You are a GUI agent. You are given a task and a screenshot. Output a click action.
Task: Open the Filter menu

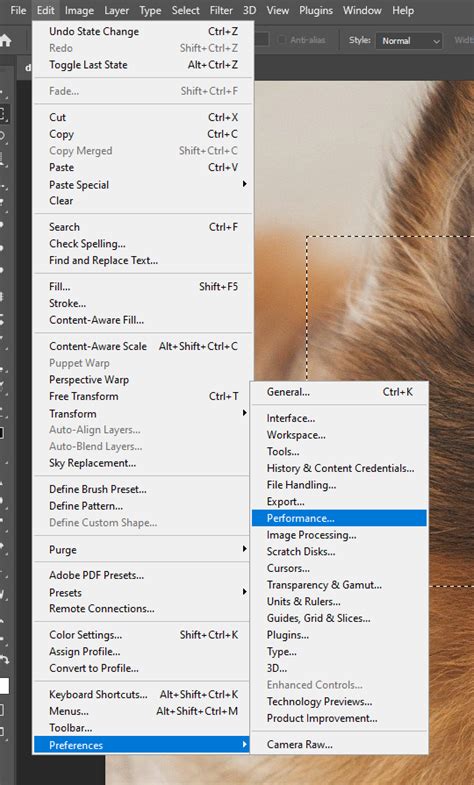(221, 10)
